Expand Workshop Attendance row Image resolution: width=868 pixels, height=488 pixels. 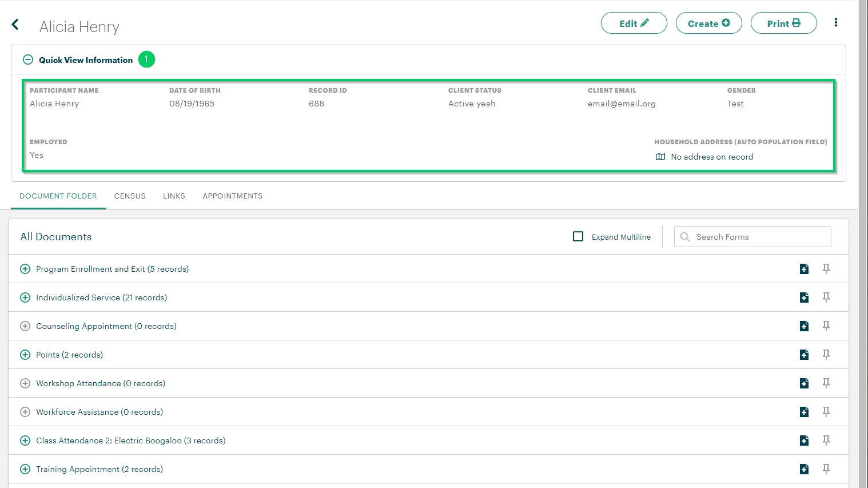point(25,383)
